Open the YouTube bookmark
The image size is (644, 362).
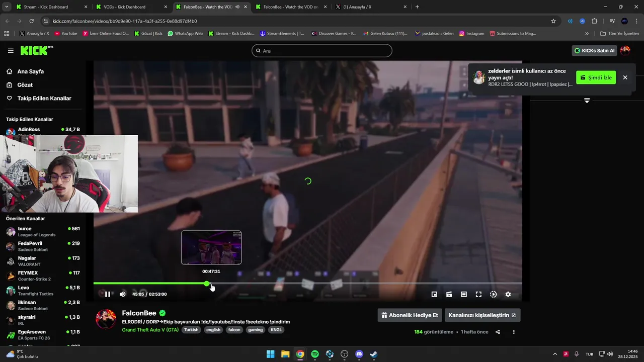point(65,34)
